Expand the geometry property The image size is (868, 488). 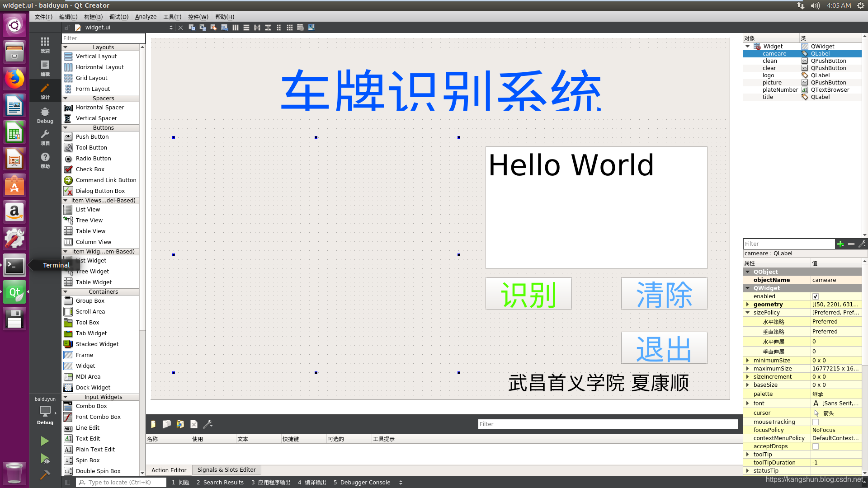click(748, 305)
